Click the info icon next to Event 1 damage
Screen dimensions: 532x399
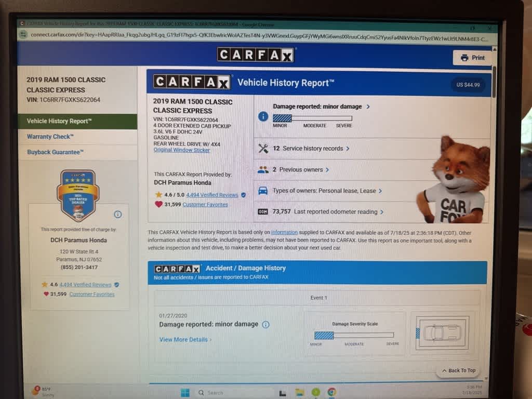pyautogui.click(x=265, y=325)
